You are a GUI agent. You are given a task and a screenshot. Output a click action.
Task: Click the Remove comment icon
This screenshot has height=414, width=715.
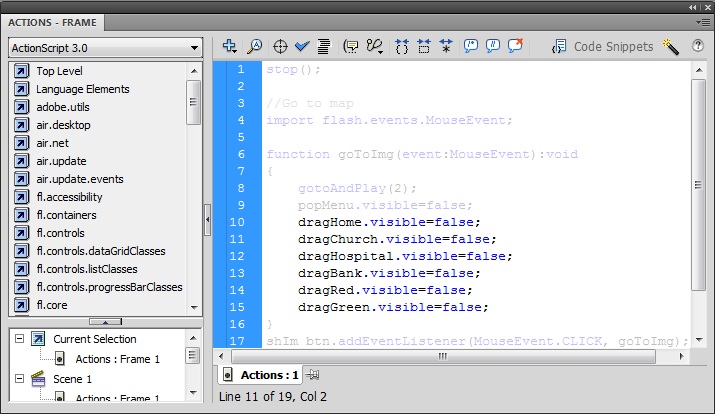pyautogui.click(x=515, y=46)
